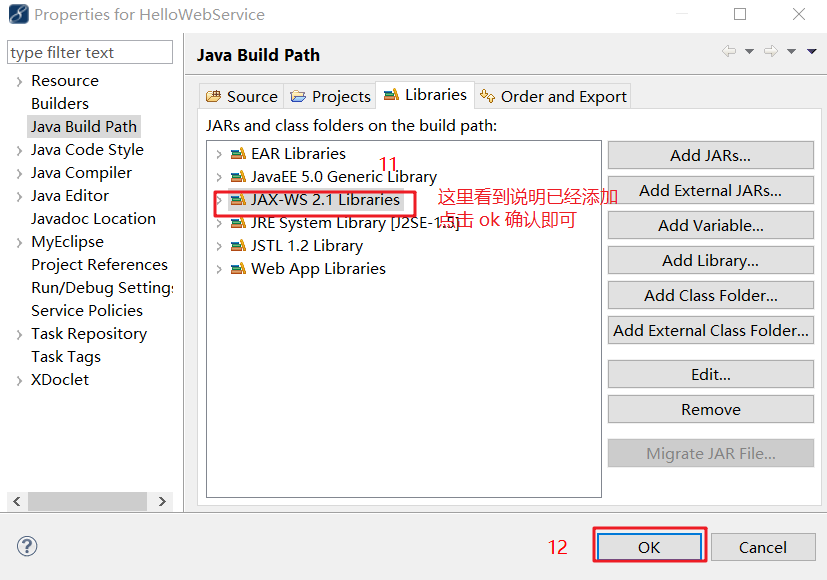
Task: Click the JRE System Library icon
Action: [238, 223]
